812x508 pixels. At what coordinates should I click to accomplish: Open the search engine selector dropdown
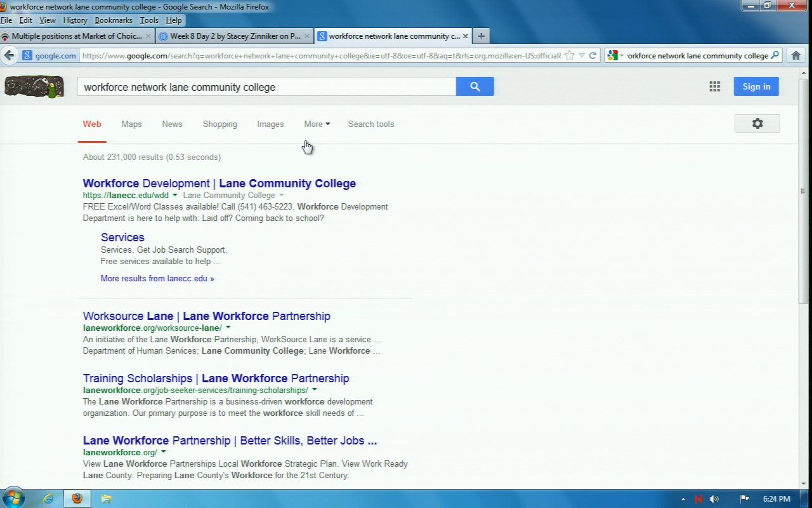(615, 56)
